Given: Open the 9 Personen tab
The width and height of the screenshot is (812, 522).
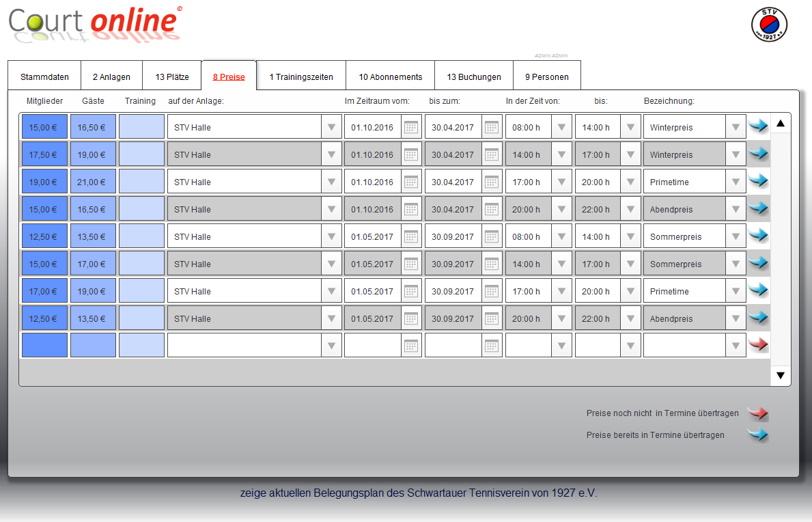Looking at the screenshot, I should tap(547, 77).
